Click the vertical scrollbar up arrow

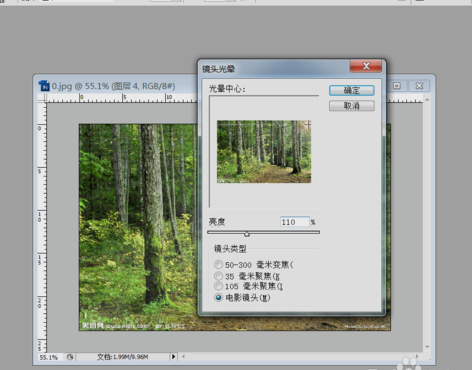pyautogui.click(x=427, y=100)
